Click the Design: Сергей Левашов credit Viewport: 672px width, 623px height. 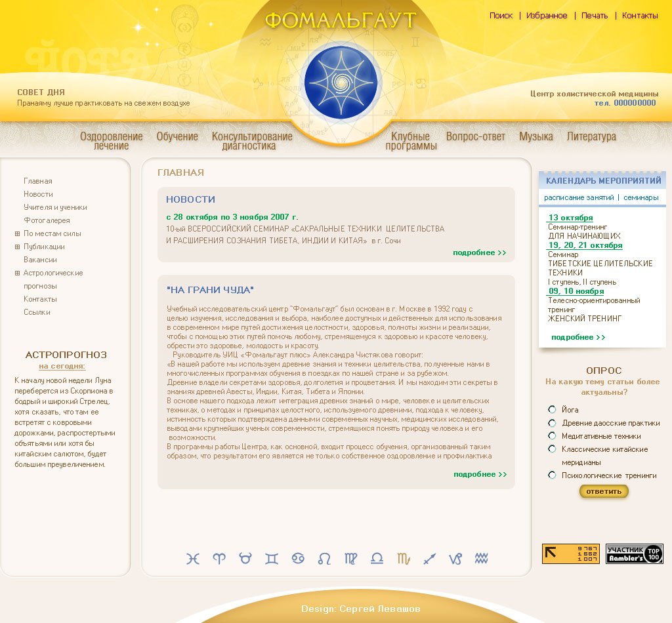click(360, 609)
